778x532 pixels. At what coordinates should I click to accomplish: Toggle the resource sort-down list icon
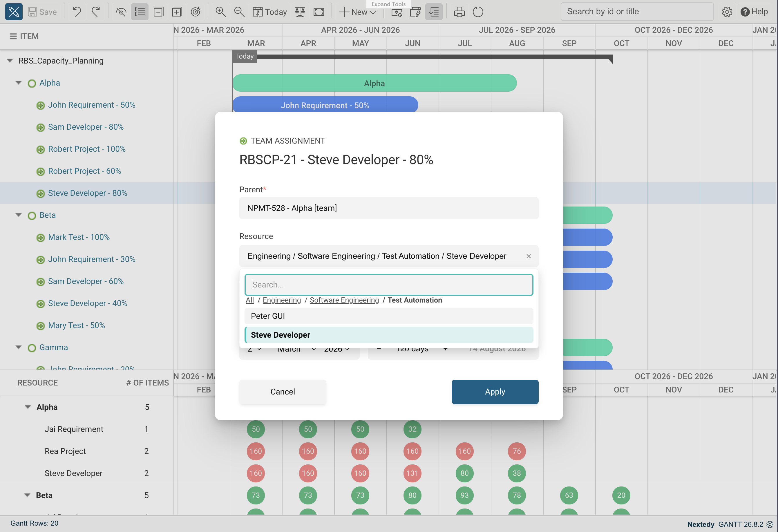coord(434,12)
